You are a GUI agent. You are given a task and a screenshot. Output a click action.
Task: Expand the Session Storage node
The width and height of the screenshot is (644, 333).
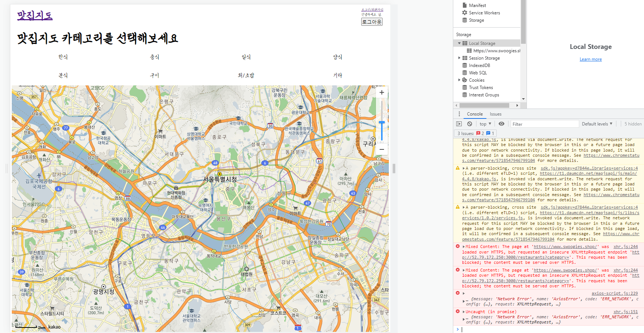(x=459, y=58)
